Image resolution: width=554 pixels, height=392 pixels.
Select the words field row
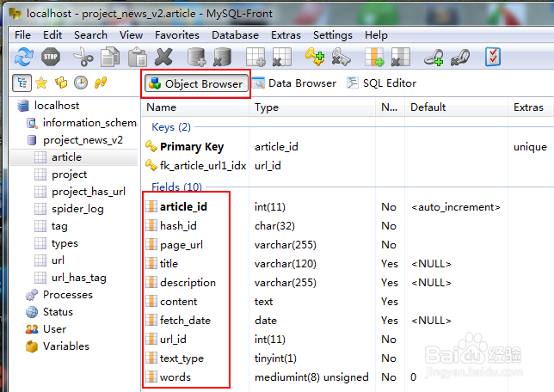click(x=348, y=377)
